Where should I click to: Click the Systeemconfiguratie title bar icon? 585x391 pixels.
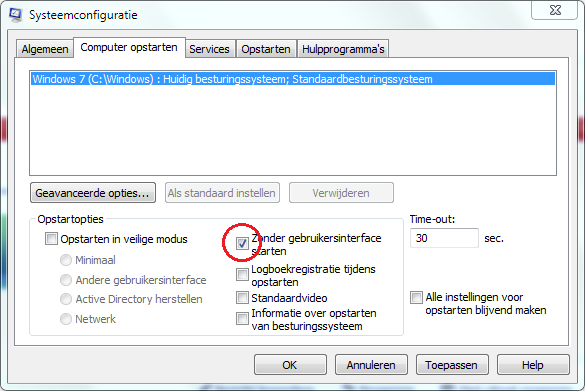[x=16, y=15]
